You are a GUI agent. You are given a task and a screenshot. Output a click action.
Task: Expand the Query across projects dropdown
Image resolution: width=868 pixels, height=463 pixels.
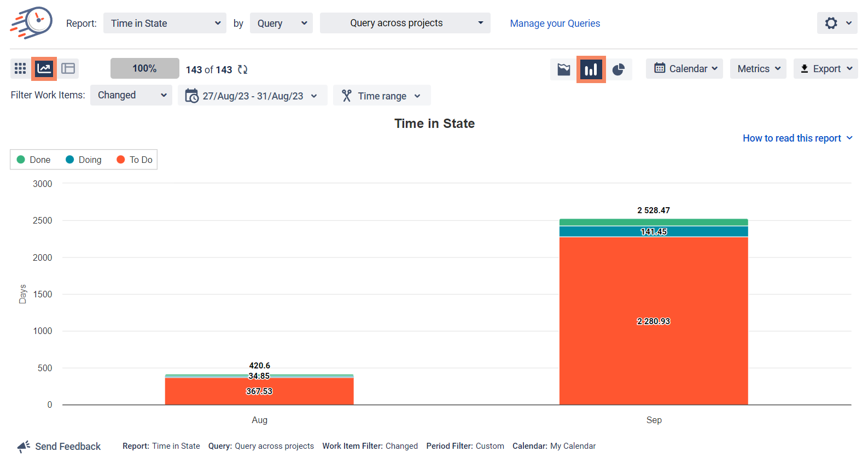[405, 23]
